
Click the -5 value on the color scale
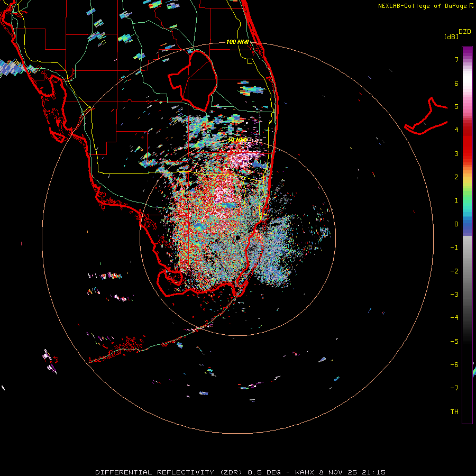454,342
